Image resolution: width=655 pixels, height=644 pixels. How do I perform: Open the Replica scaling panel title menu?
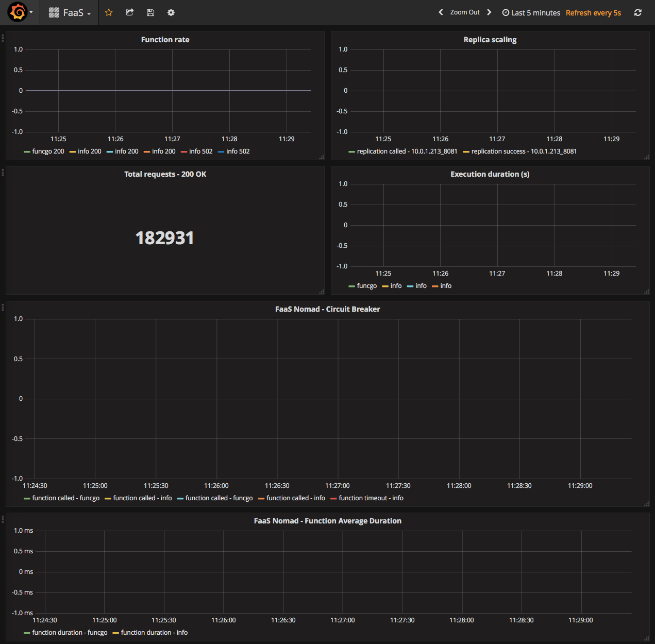[x=490, y=40]
